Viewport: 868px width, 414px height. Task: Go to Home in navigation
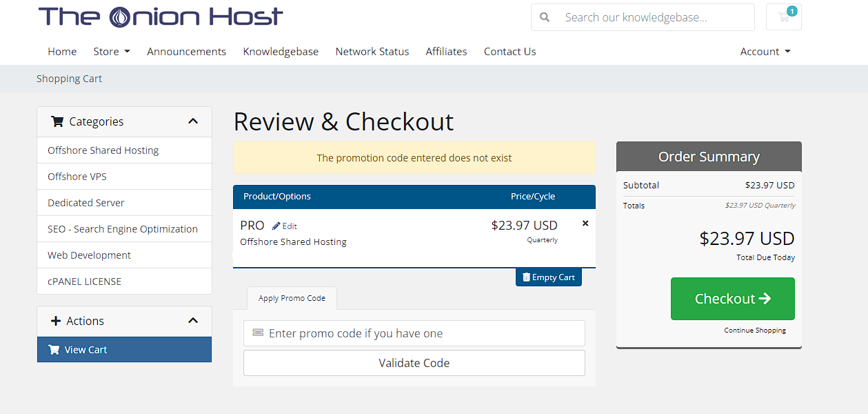pos(62,52)
